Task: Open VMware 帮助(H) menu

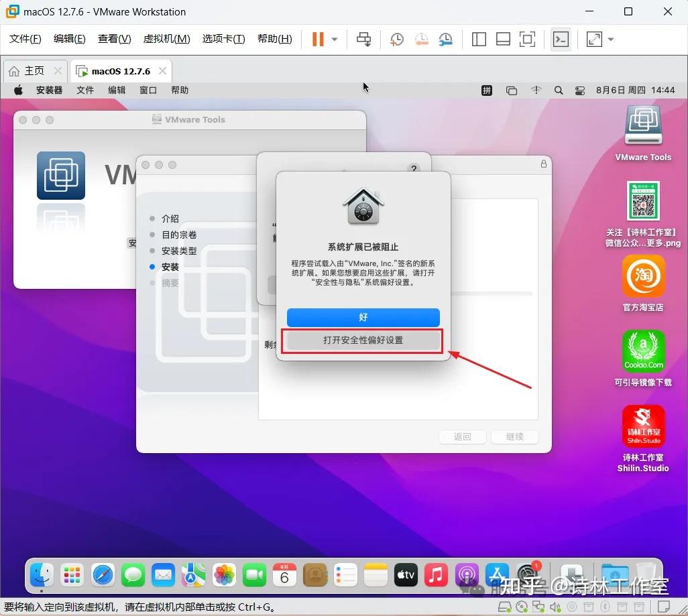Action: click(275, 39)
